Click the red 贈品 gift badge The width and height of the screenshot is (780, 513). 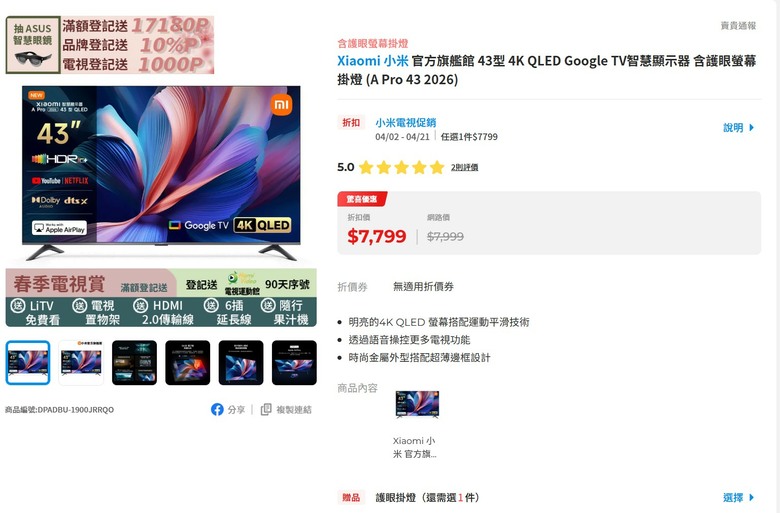(351, 497)
